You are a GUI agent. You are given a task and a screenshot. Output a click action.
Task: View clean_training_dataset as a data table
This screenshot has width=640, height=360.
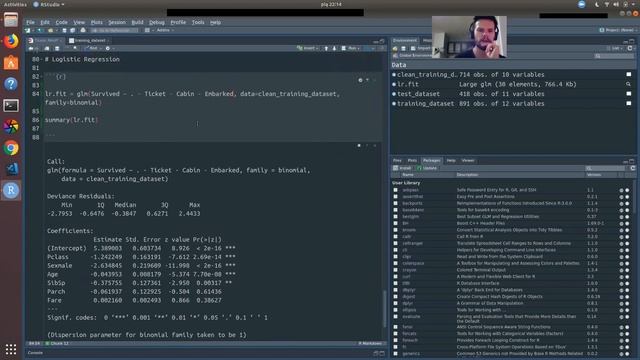pos(629,74)
